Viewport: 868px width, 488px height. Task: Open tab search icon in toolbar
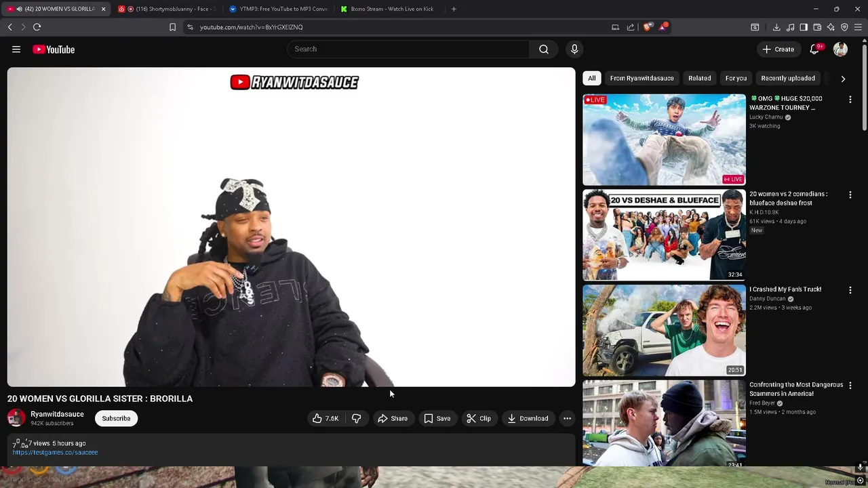point(755,27)
